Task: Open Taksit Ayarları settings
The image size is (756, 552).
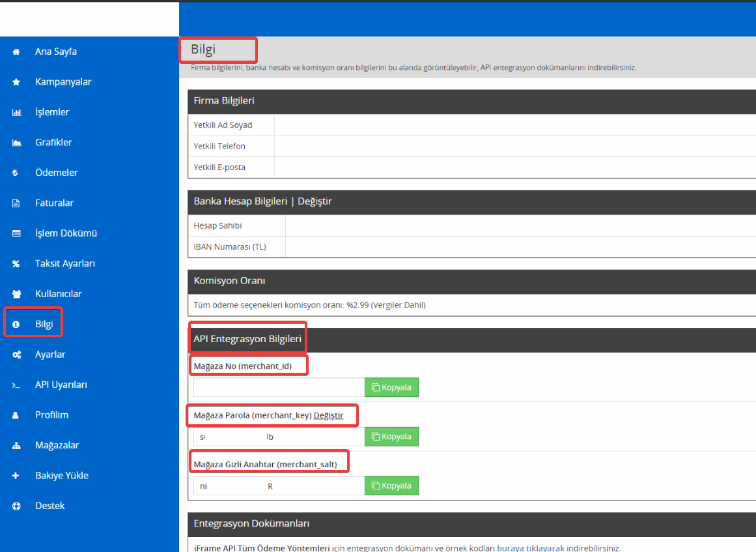Action: 65,264
